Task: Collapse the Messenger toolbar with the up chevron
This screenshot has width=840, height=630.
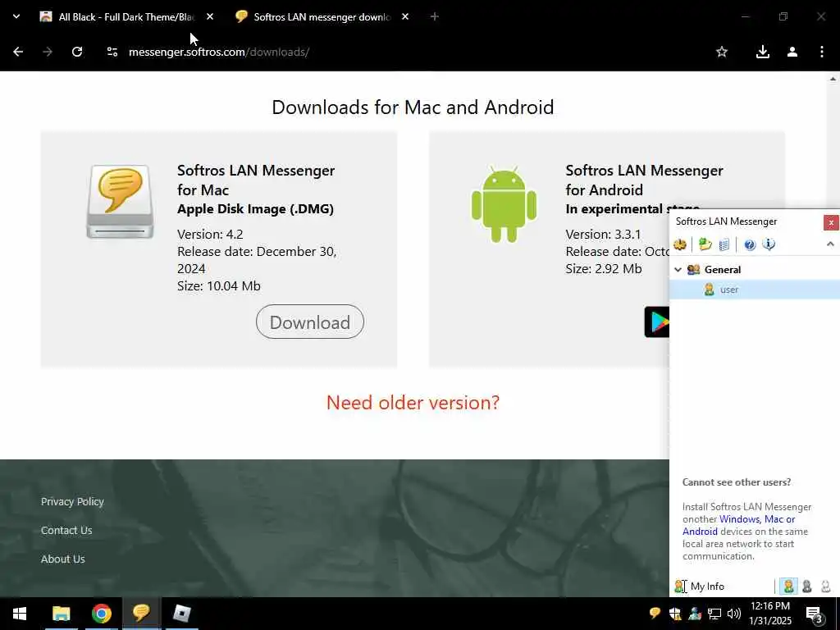Action: pyautogui.click(x=830, y=244)
